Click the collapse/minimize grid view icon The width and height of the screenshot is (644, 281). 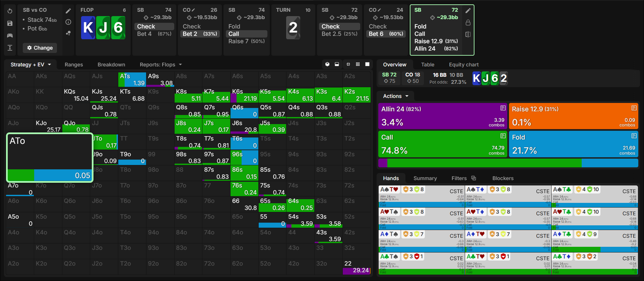(348, 64)
